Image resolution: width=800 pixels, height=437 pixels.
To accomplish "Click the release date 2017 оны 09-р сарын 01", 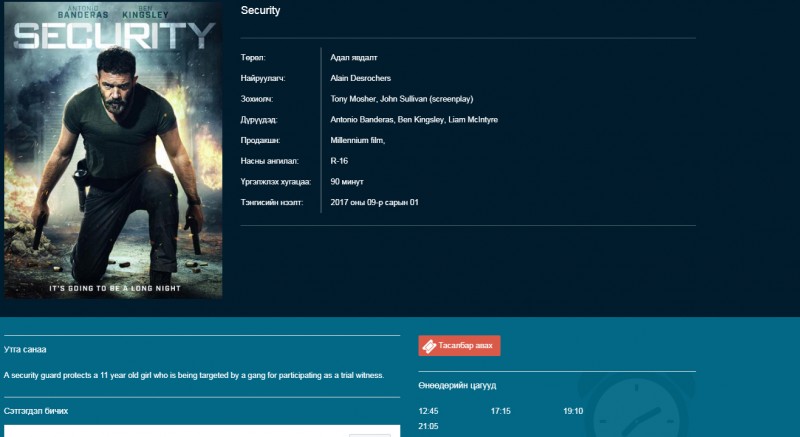I will [374, 202].
